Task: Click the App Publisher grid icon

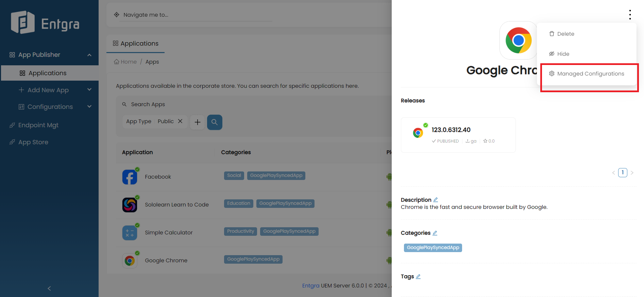Action: [12, 55]
